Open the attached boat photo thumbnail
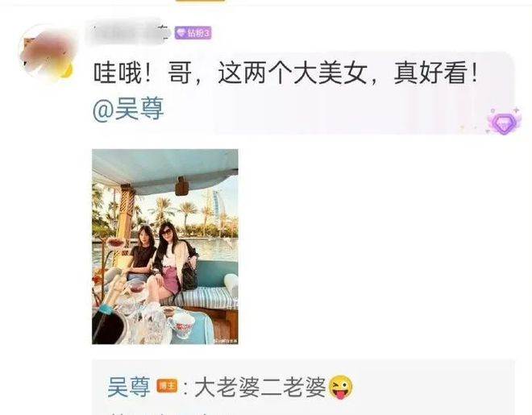532x415 pixels. [x=165, y=247]
